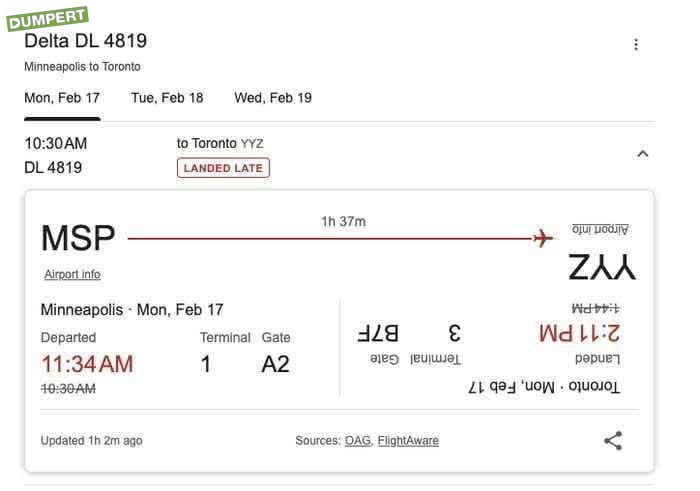Click the airplane icon on route line
This screenshot has height=491, width=700.
[543, 238]
